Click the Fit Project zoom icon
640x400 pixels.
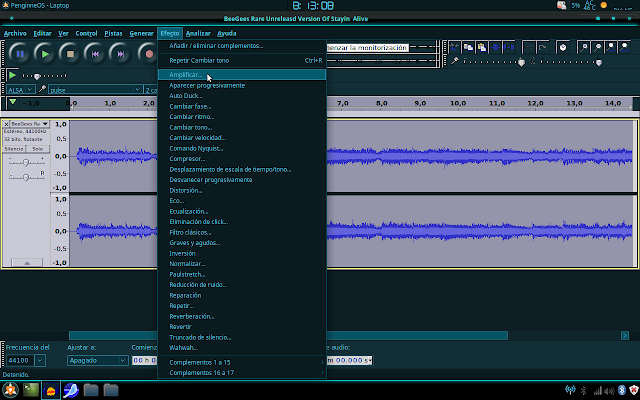[624, 47]
